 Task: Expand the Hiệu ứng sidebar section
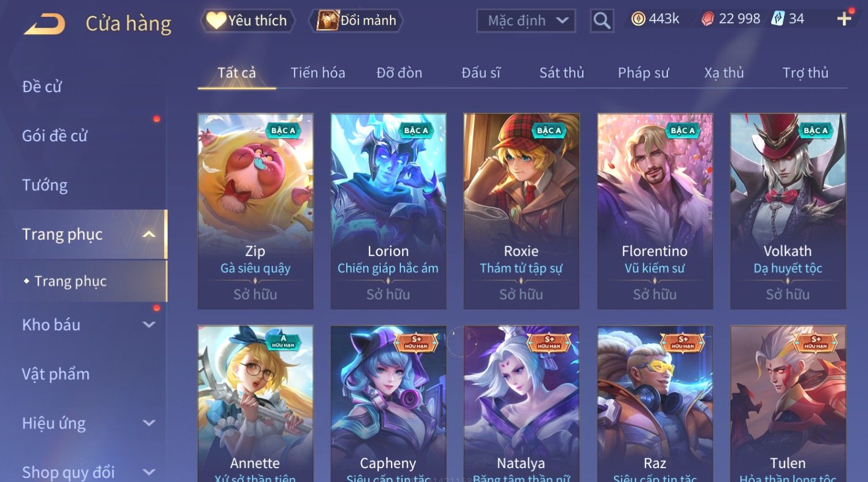click(149, 423)
